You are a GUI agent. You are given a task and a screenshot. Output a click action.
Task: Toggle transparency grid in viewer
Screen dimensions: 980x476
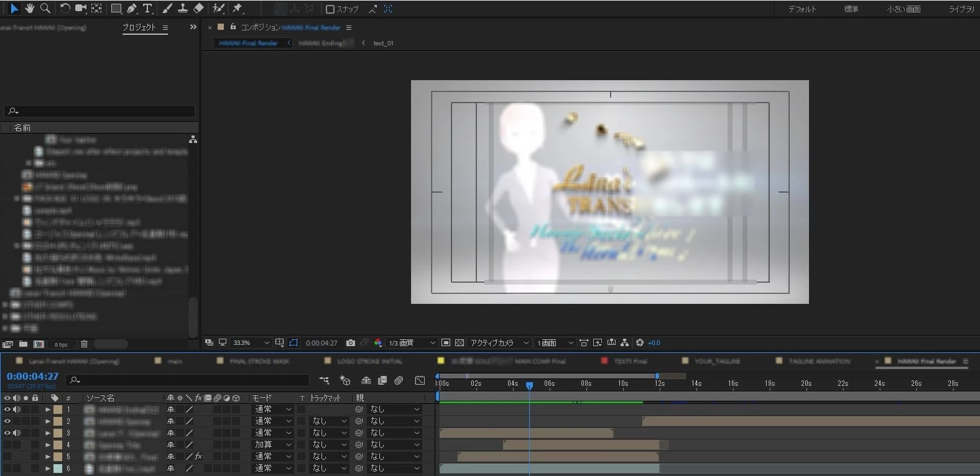460,342
